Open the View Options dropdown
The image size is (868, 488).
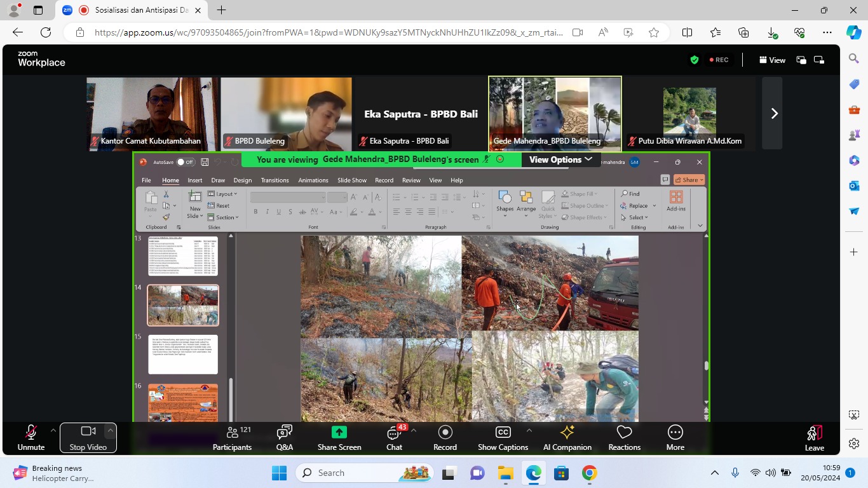[560, 159]
